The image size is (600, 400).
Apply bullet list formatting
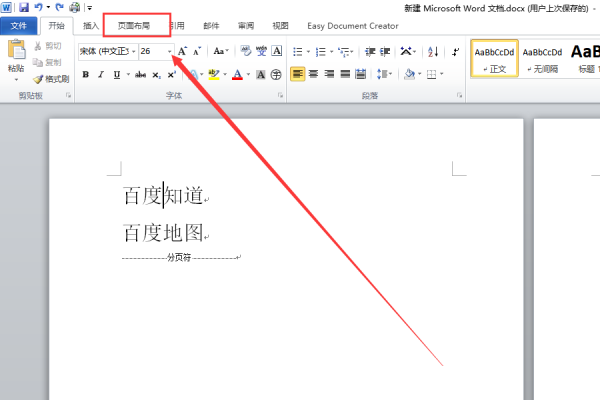[298, 51]
